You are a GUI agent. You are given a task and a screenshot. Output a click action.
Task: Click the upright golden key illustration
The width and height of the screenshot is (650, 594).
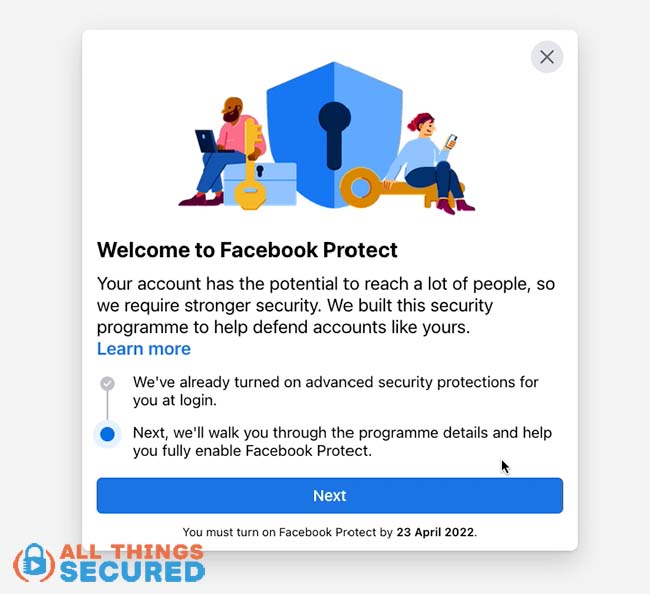250,166
